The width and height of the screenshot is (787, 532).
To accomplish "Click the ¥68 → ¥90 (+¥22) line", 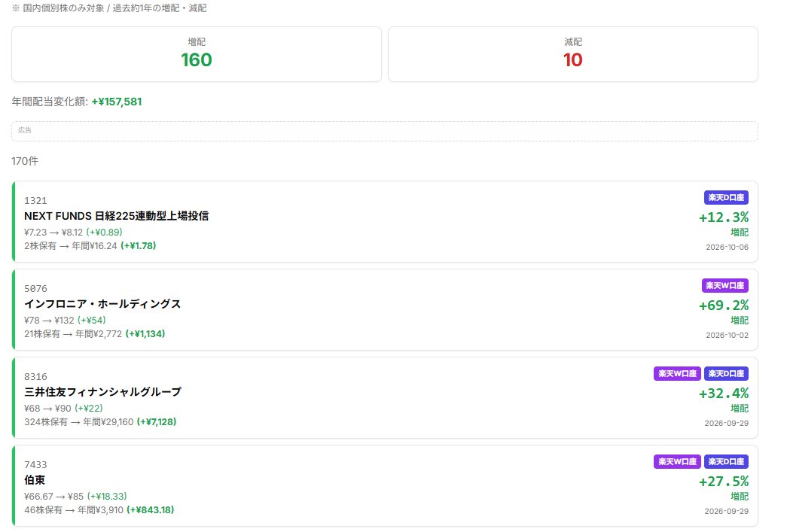I will pyautogui.click(x=63, y=408).
